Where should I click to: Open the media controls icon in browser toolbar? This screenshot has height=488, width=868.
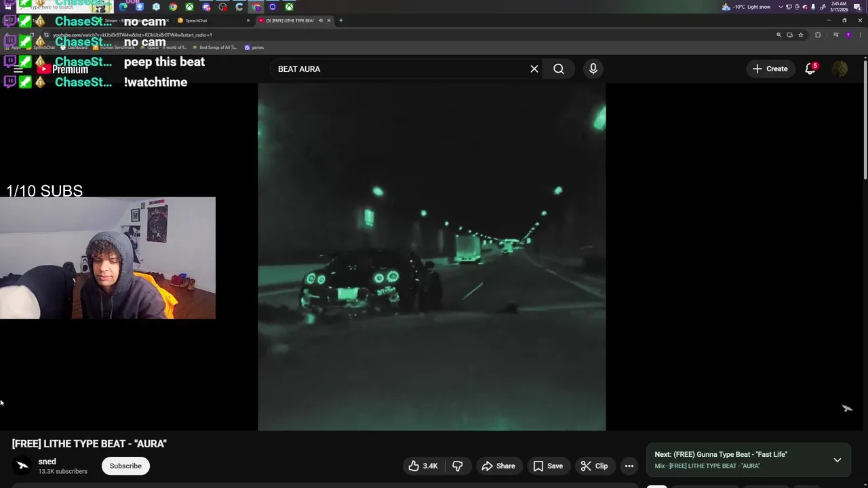(836, 35)
